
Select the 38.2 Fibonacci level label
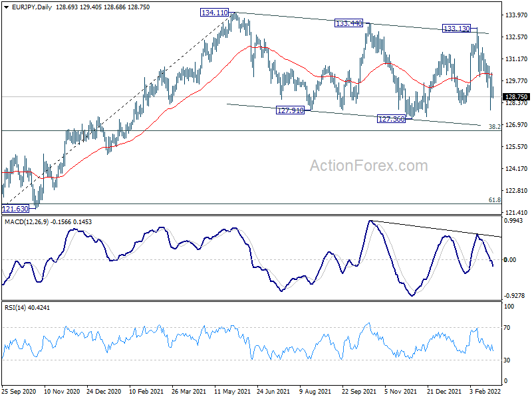(494, 127)
